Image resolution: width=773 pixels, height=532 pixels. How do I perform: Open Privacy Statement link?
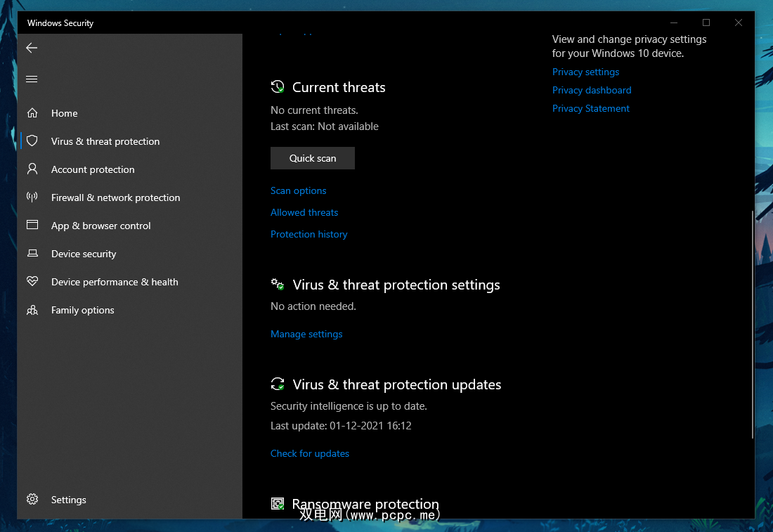tap(590, 108)
